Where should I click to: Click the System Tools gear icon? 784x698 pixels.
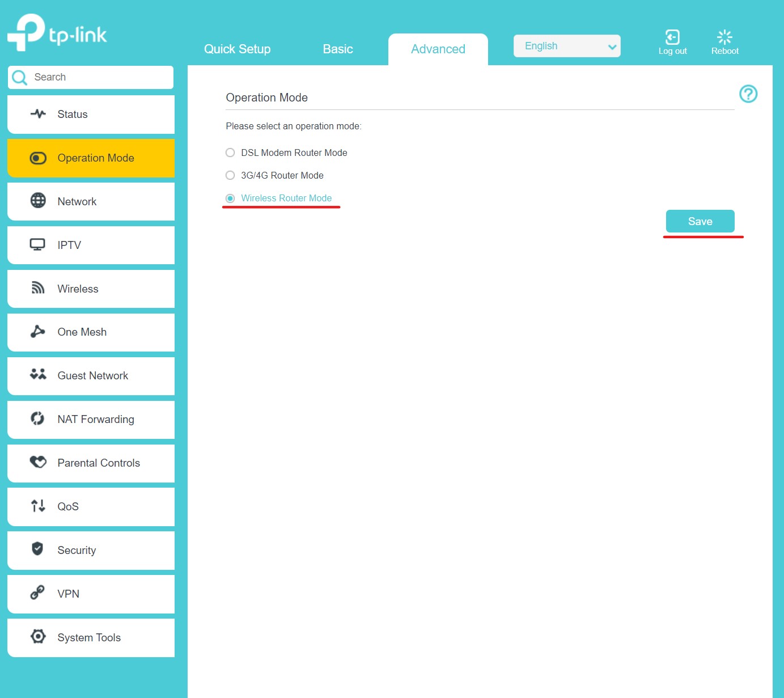point(38,636)
